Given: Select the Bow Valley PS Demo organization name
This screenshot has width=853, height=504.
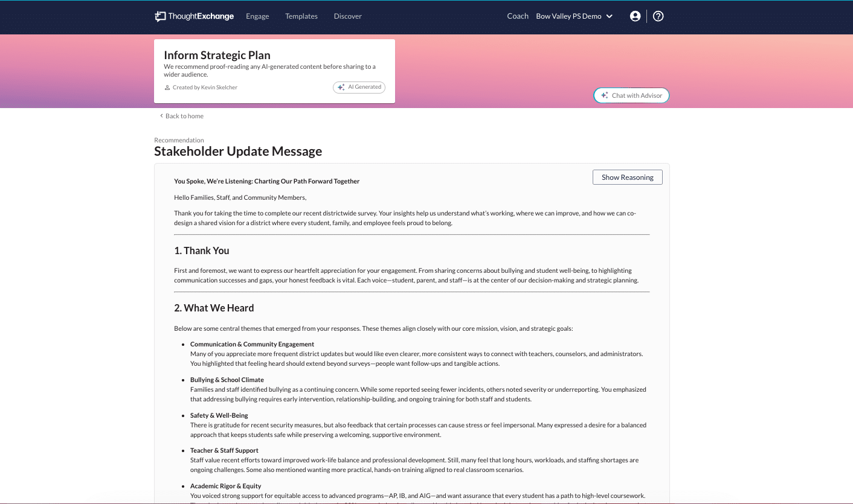Looking at the screenshot, I should (x=568, y=16).
